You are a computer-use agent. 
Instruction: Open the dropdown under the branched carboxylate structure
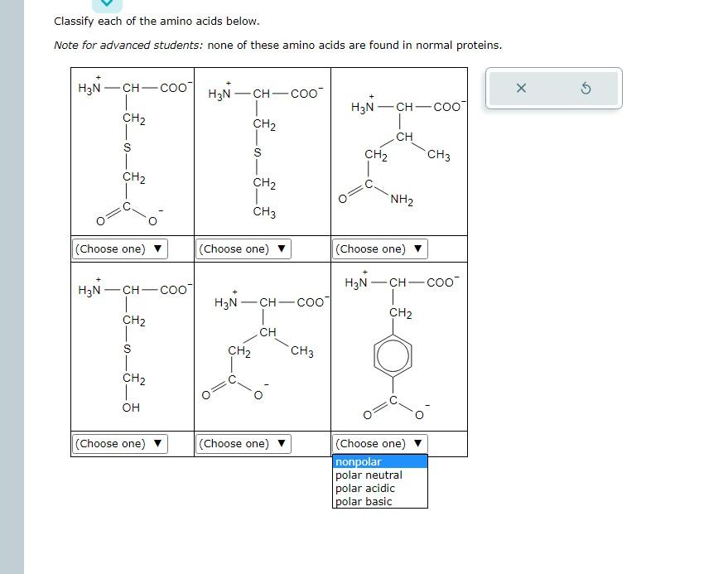(x=242, y=443)
